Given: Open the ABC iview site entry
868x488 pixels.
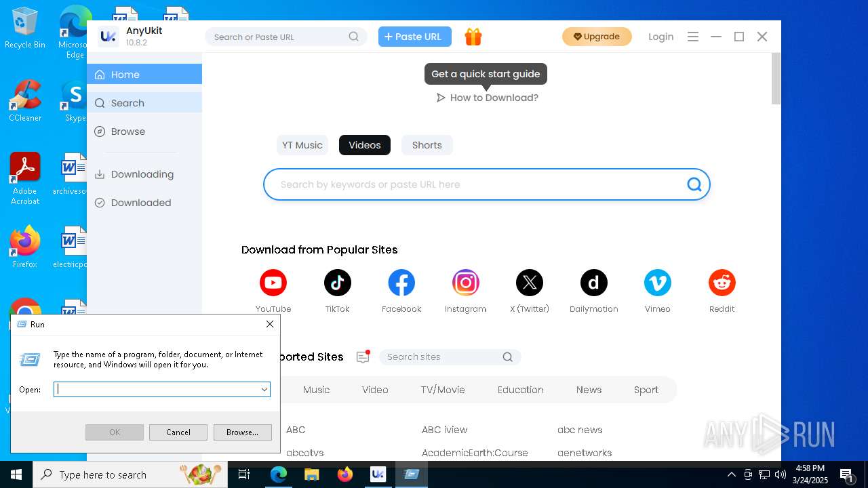Looking at the screenshot, I should pos(445,430).
